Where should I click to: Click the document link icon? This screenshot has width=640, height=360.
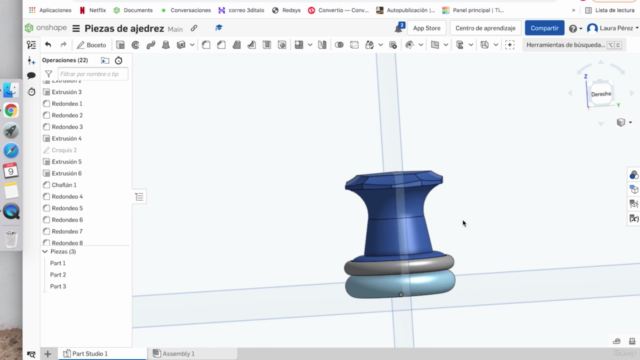coord(194,28)
